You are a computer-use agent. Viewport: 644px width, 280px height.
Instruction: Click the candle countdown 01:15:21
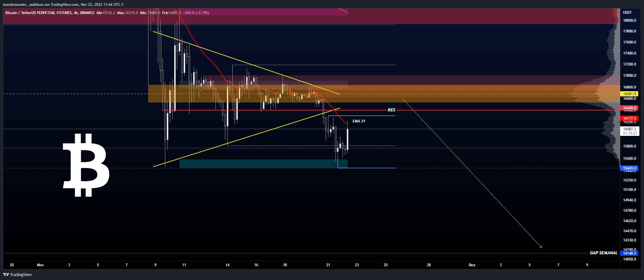coord(630,133)
